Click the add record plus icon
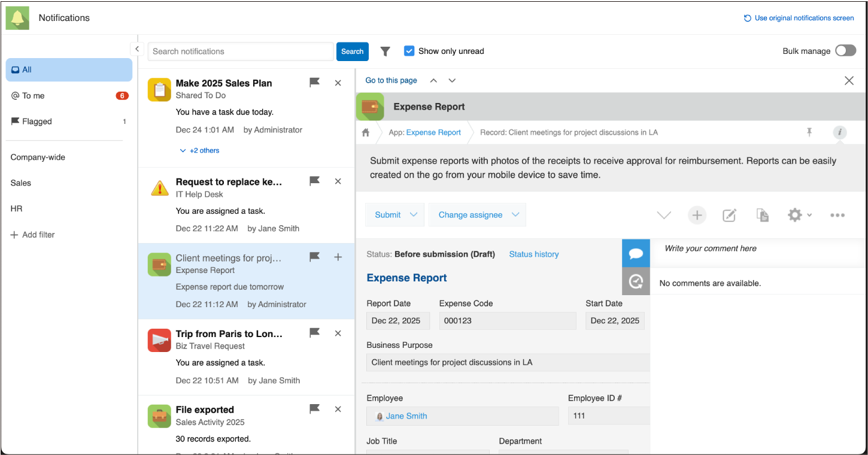This screenshot has width=868, height=455. pyautogui.click(x=697, y=215)
